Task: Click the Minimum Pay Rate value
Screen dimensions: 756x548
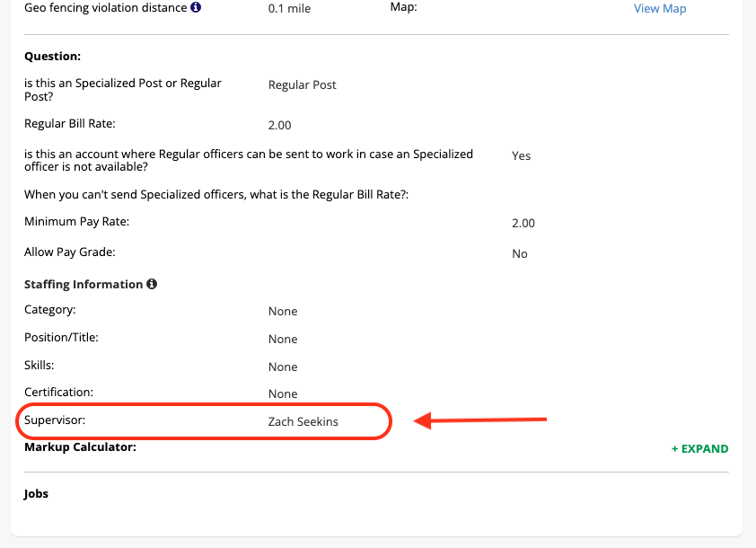Action: click(x=523, y=223)
